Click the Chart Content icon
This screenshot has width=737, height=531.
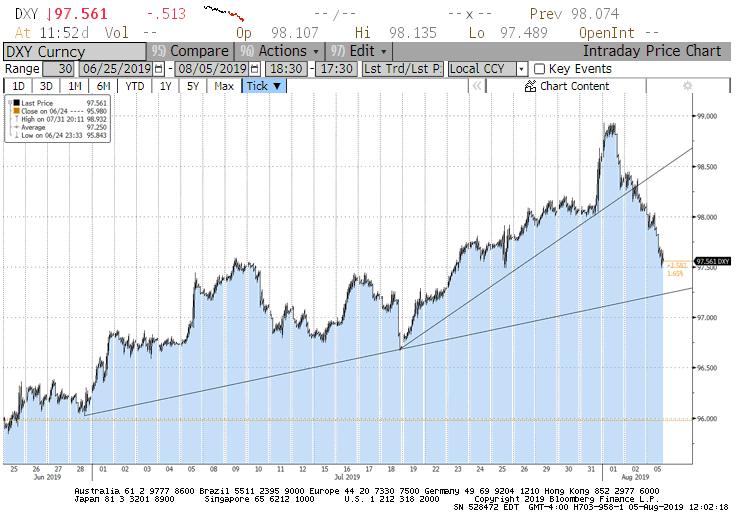(531, 86)
